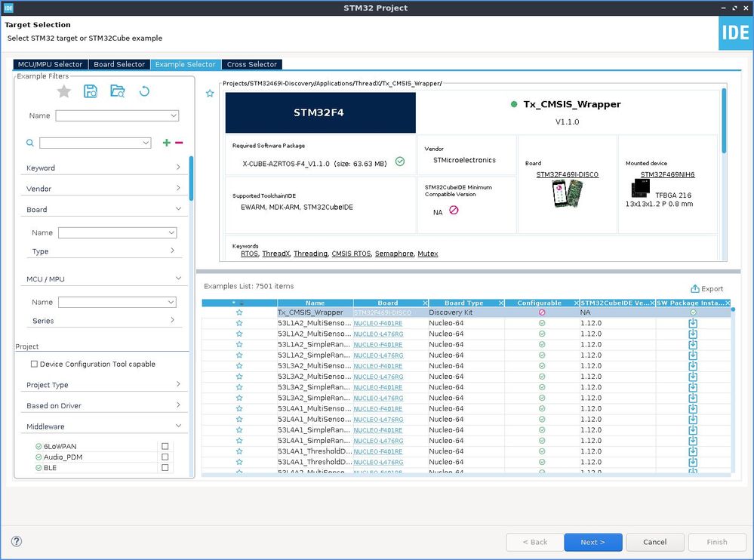Viewport: 754px width, 560px height.
Task: Click the reset filters refresh icon
Action: click(144, 91)
